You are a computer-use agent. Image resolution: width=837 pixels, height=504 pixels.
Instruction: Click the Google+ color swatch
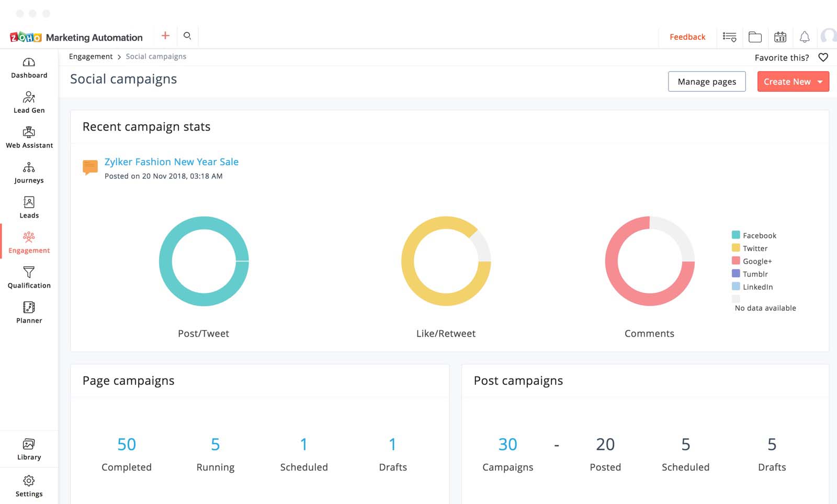coord(736,261)
